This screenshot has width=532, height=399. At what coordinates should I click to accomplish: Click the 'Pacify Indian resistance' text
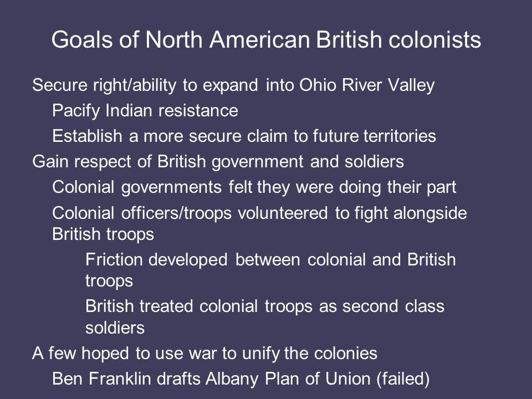click(145, 111)
